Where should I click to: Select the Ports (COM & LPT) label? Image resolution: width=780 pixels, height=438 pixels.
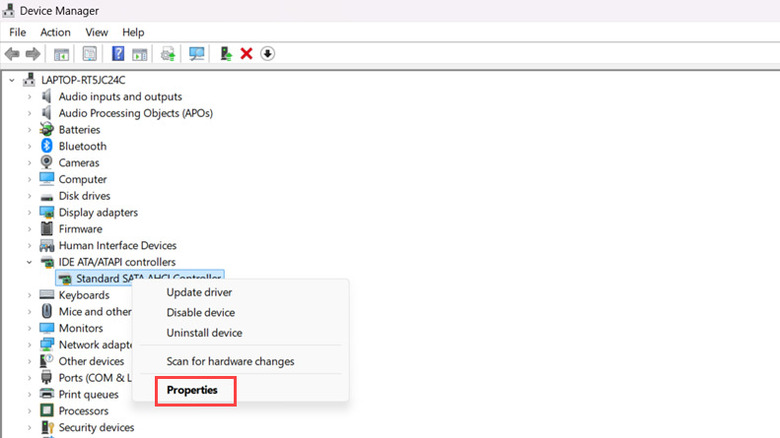tap(95, 378)
